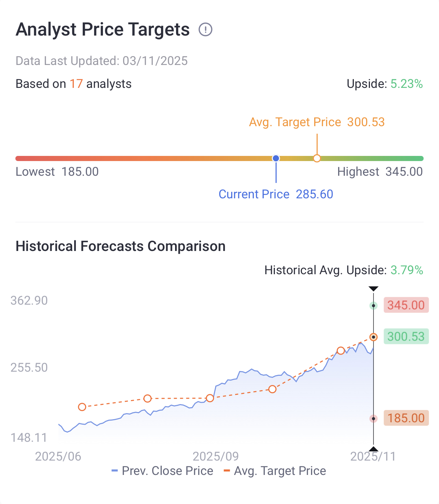The width and height of the screenshot is (439, 504).
Task: Click the green 300.53 average target label
Action: 406,336
